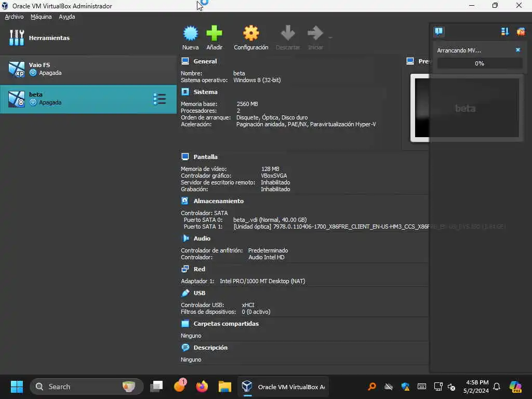
Task: Click the power icon under Vaio FS
Action: click(x=33, y=73)
